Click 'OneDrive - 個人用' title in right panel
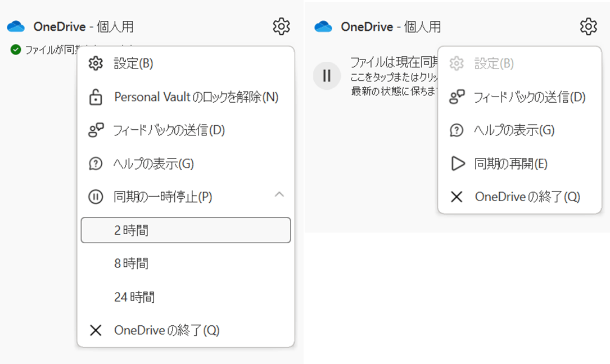The image size is (610, 364). tap(391, 26)
